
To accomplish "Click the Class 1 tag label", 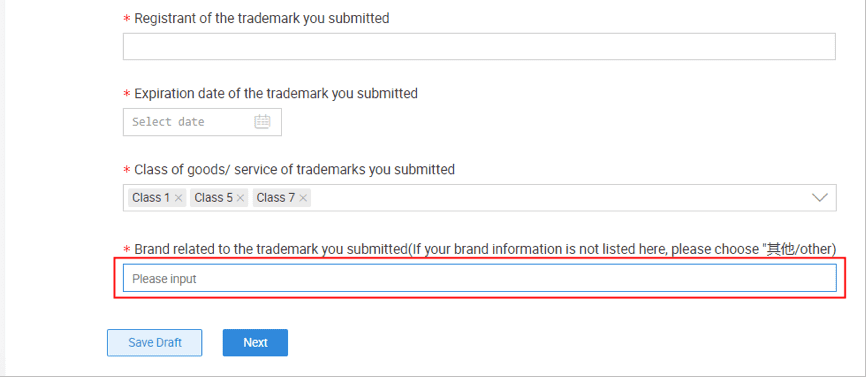I will (151, 198).
